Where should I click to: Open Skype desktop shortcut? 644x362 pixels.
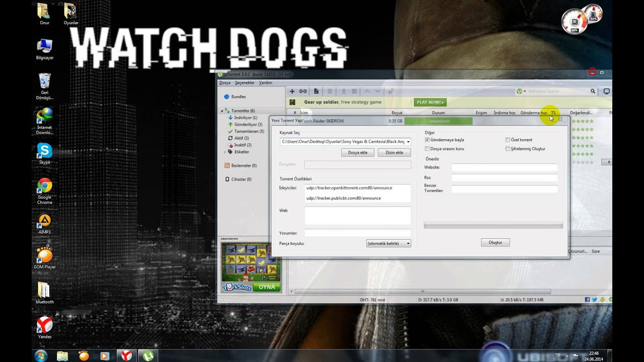click(x=45, y=153)
